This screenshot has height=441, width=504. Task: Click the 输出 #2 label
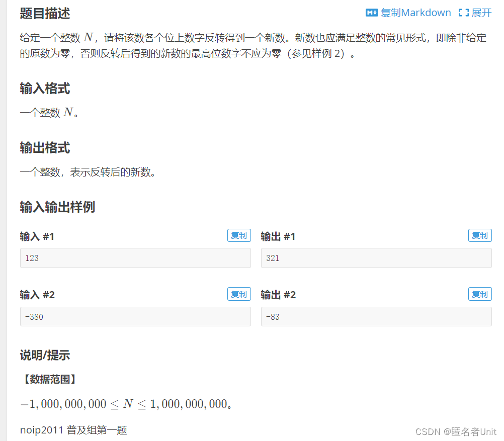coord(278,295)
